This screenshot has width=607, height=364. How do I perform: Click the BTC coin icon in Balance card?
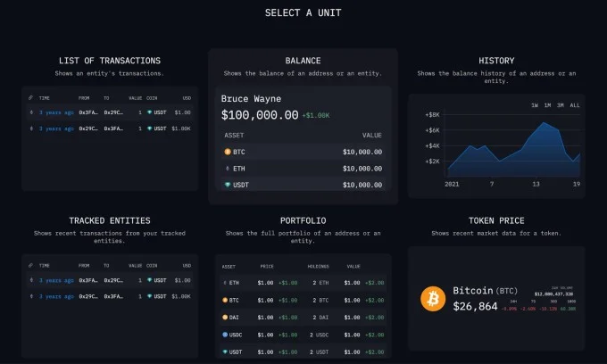(228, 152)
